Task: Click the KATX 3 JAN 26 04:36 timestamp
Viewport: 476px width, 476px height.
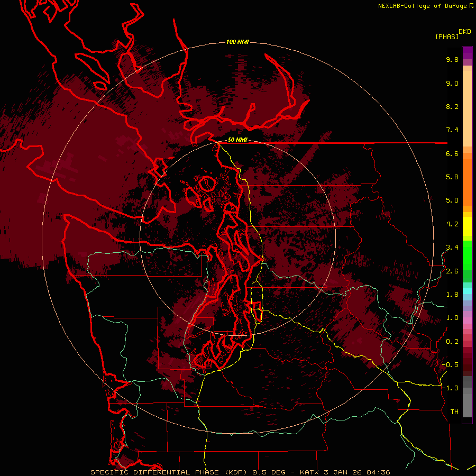Action: point(345,472)
